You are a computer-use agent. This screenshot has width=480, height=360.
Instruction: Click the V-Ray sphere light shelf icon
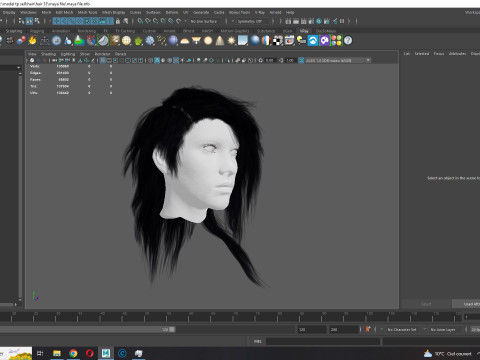tap(208, 41)
